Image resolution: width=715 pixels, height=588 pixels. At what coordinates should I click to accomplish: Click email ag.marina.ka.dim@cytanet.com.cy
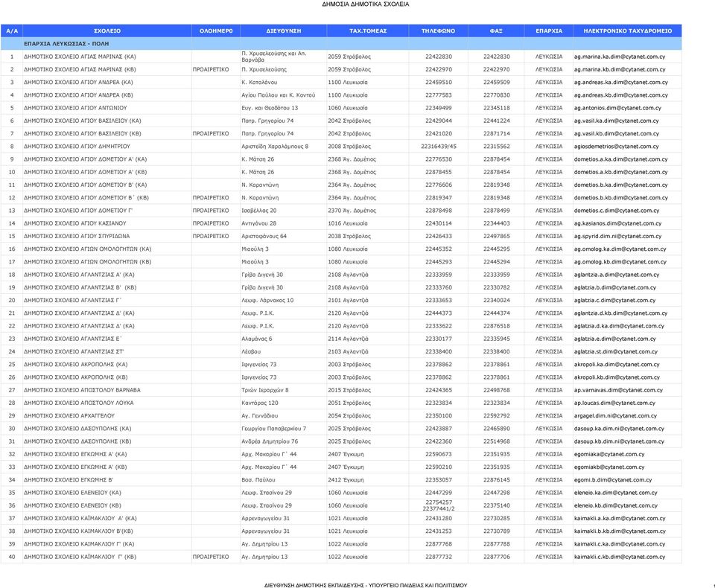pyautogui.click(x=619, y=57)
